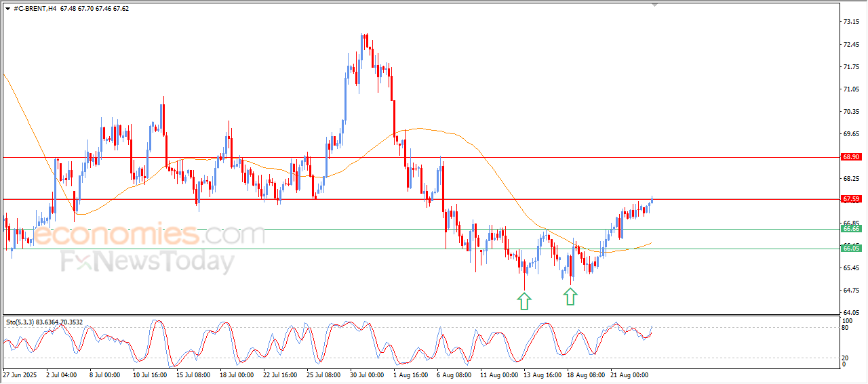This screenshot has width=868, height=384.
Task: Click the 8 Jul 00:00 time label
Action: click(104, 374)
